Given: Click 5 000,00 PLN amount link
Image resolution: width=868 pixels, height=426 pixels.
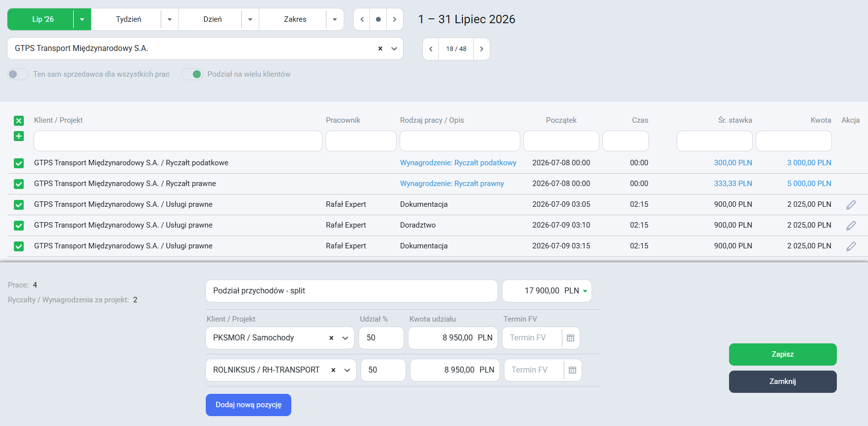Looking at the screenshot, I should [809, 184].
